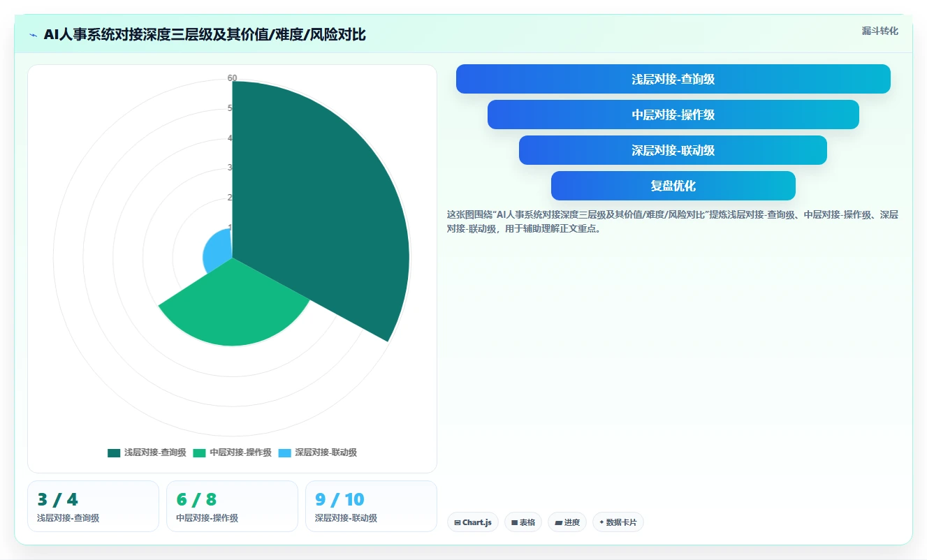Toggle the 浅层对接-查询级 legend swatch
Image resolution: width=927 pixels, height=560 pixels.
114,452
